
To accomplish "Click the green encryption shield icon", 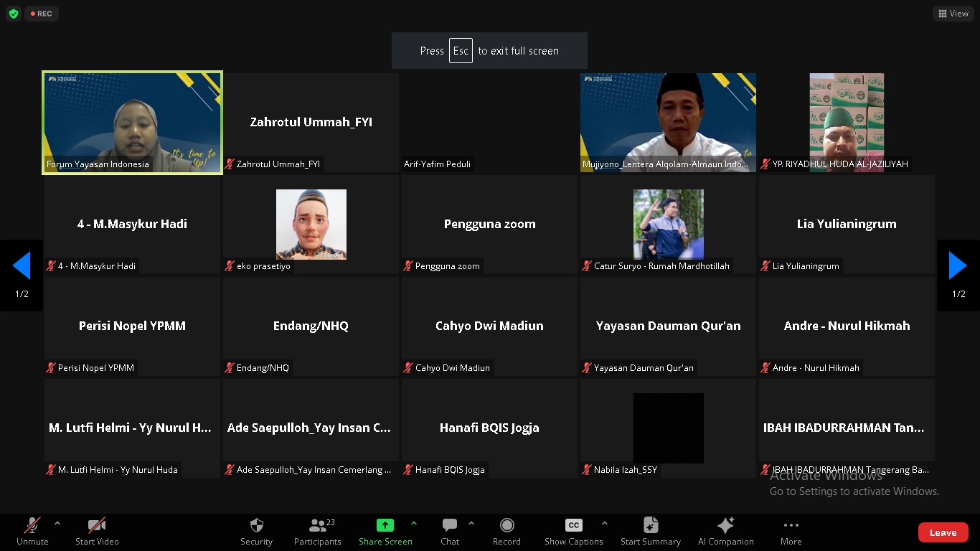I will click(13, 14).
